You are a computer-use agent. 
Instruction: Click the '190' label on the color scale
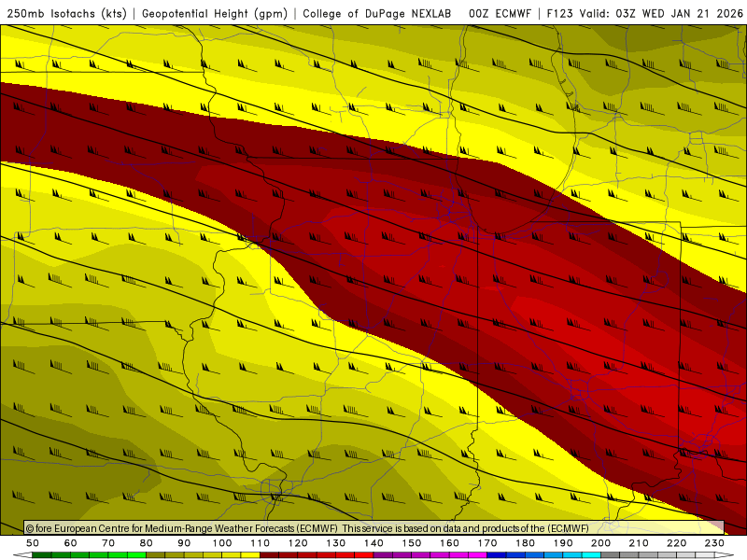click(563, 543)
